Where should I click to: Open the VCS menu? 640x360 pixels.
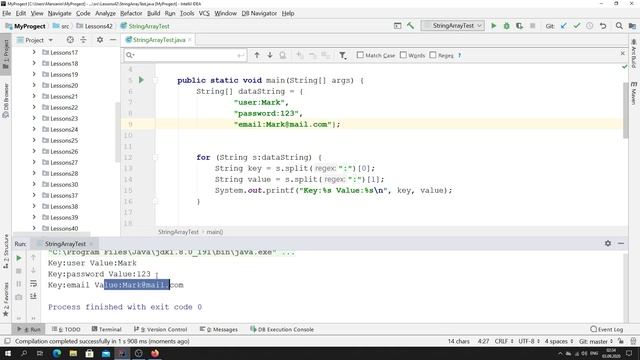coord(204,13)
